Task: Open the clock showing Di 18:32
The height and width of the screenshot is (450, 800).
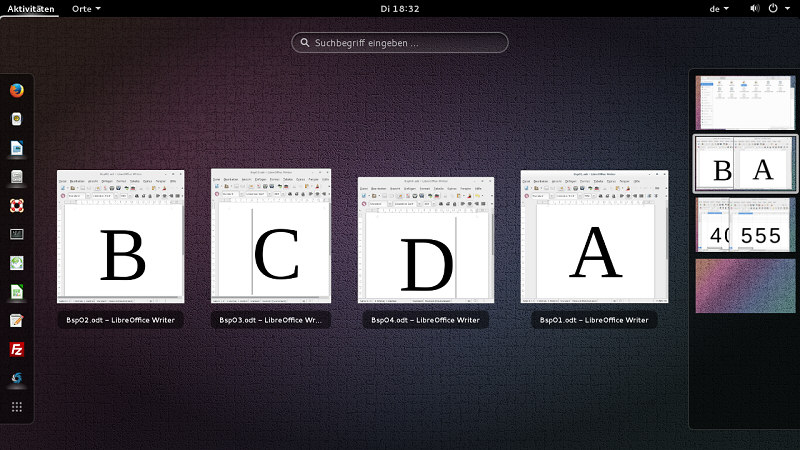Action: (x=399, y=8)
